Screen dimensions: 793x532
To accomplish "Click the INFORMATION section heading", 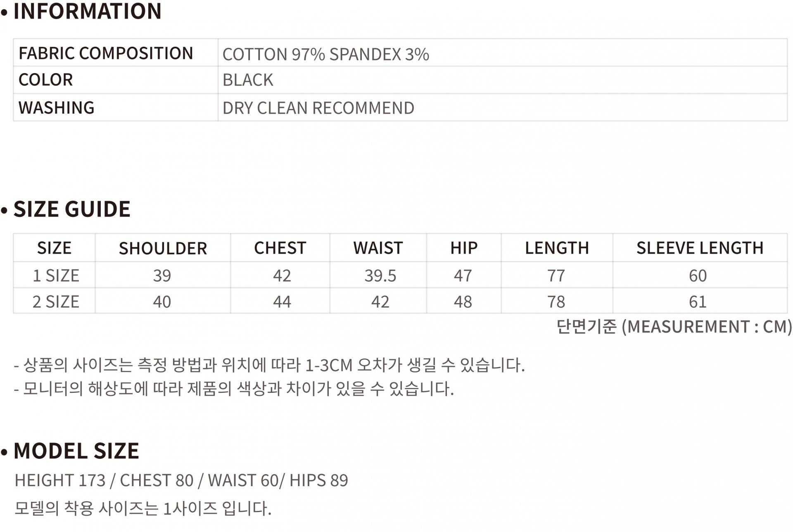I will click(x=87, y=11).
